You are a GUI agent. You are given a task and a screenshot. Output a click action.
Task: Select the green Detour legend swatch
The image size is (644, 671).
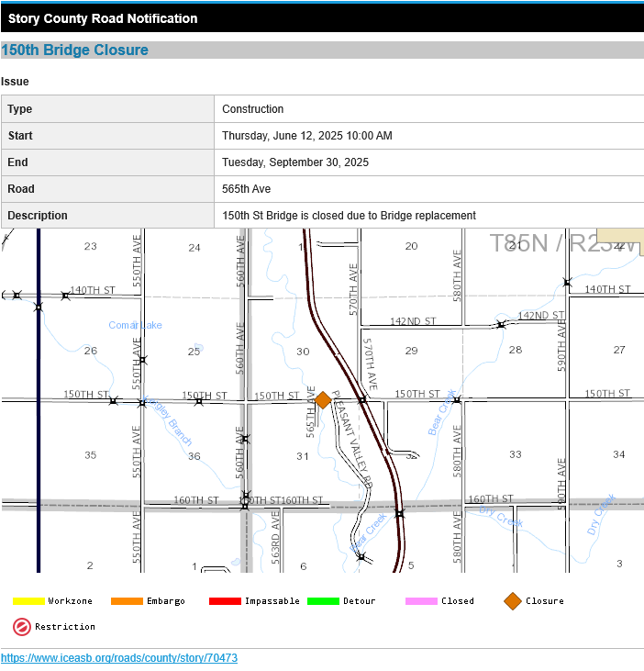tap(323, 601)
